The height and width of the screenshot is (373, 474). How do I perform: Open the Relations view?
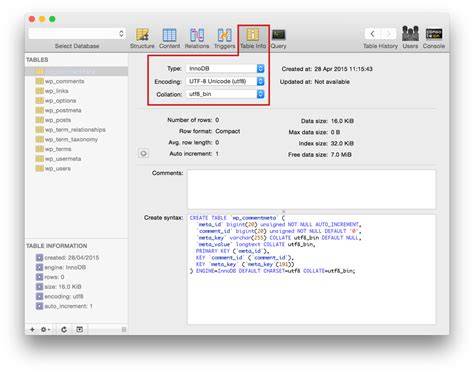pyautogui.click(x=197, y=38)
